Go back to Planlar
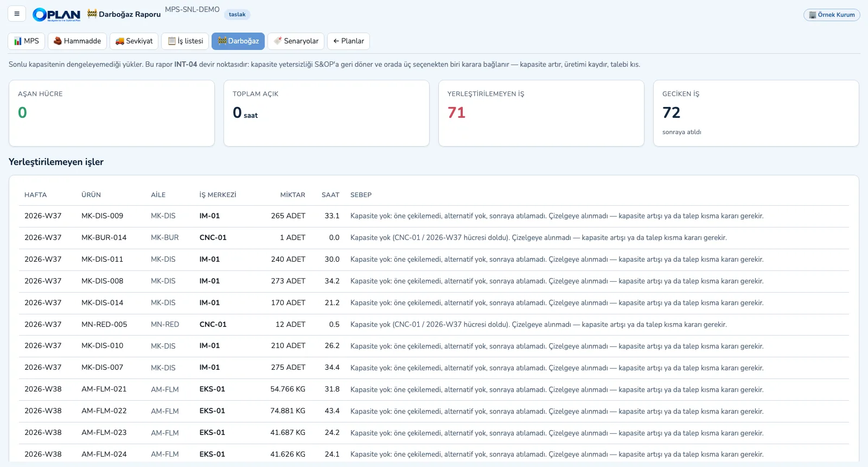Screen dimensions: 868x467 348,41
